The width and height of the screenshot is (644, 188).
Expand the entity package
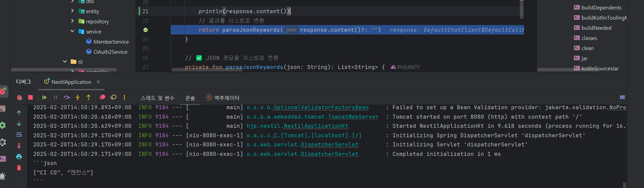tap(72, 11)
